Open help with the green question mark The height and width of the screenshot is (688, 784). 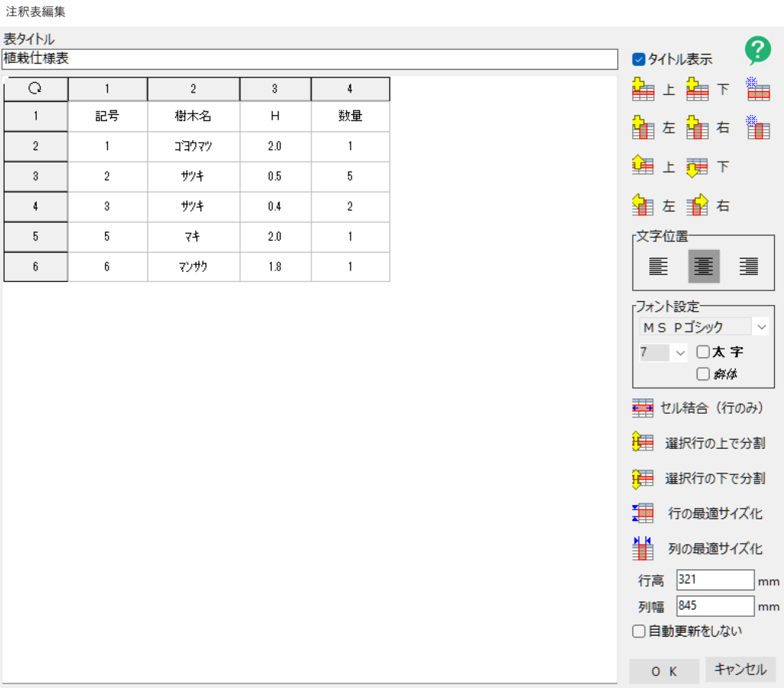tap(757, 51)
